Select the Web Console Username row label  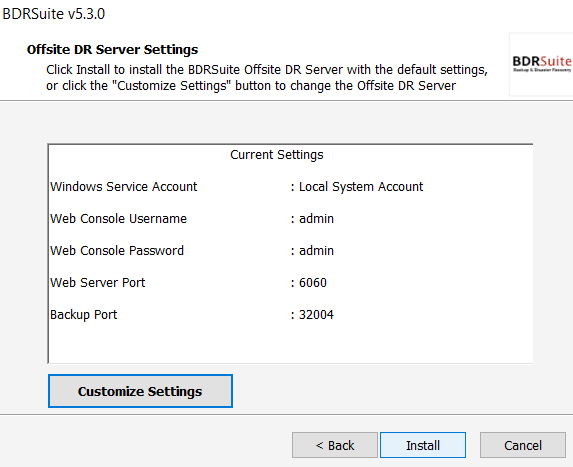[x=118, y=219]
